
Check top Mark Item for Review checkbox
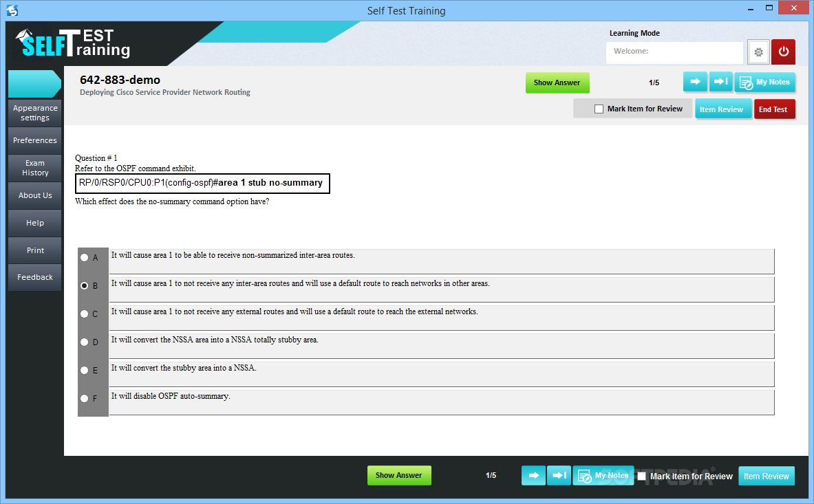(599, 109)
